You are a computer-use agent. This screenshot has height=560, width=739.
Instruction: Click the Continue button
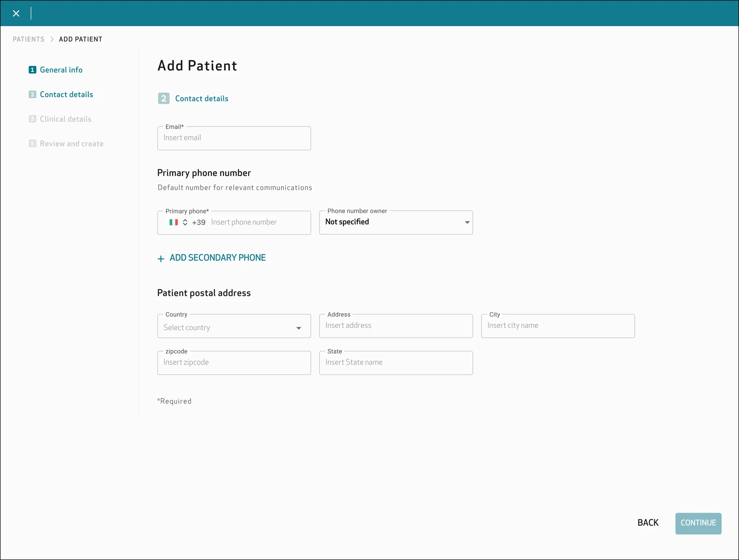[x=698, y=523]
